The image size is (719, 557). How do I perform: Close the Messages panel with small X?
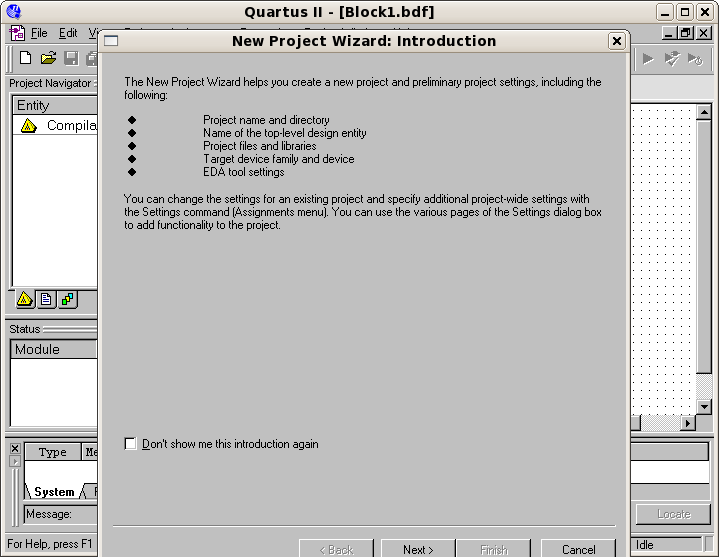point(14,449)
